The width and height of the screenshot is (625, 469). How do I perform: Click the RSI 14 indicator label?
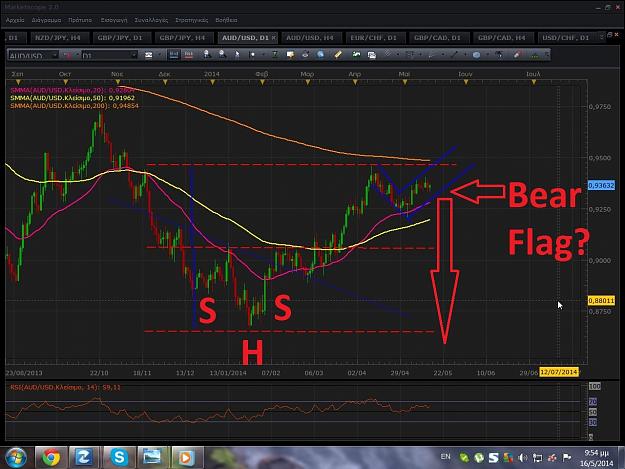coord(65,387)
